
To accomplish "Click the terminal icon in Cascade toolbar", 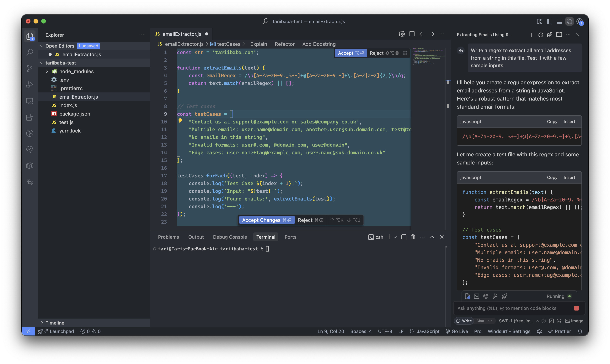I will coord(476,296).
